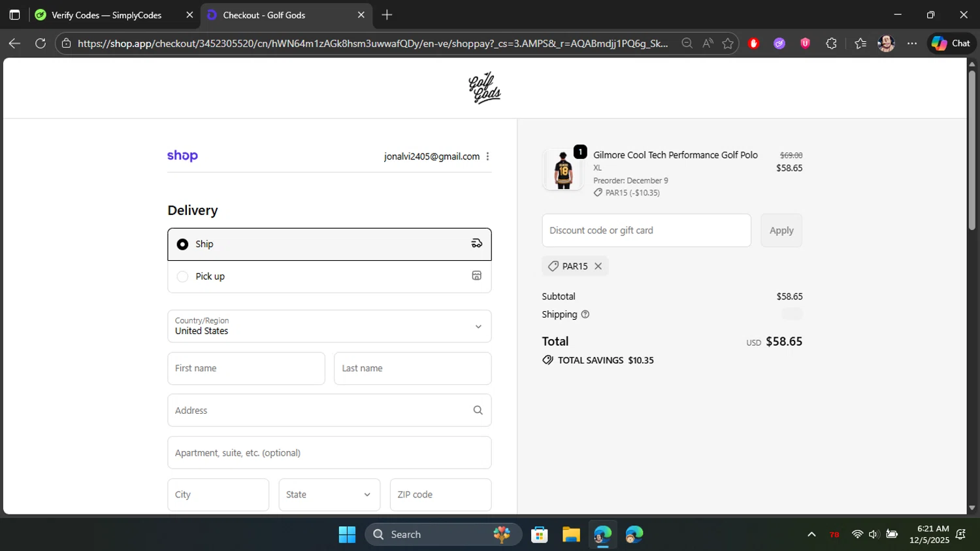Image resolution: width=980 pixels, height=551 pixels.
Task: Click the Gilmore polo product thumbnail
Action: [x=563, y=169]
